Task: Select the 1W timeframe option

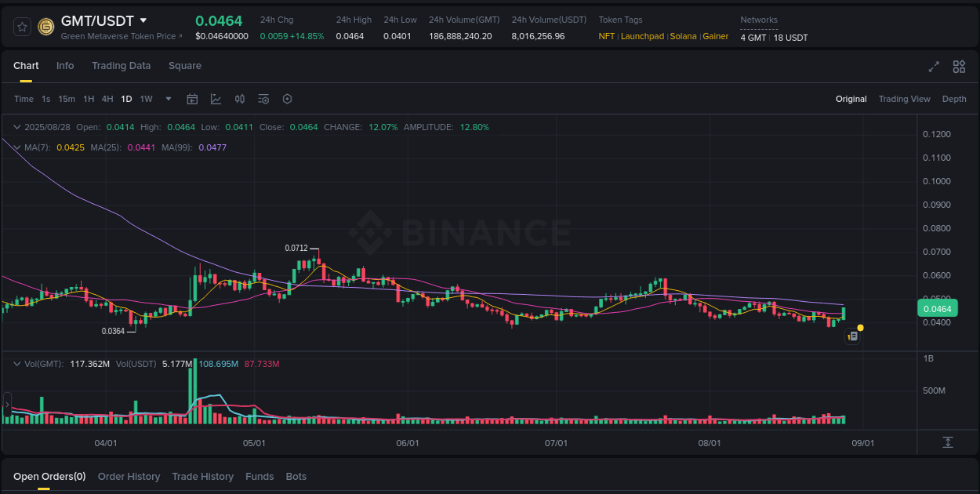Action: tap(146, 99)
